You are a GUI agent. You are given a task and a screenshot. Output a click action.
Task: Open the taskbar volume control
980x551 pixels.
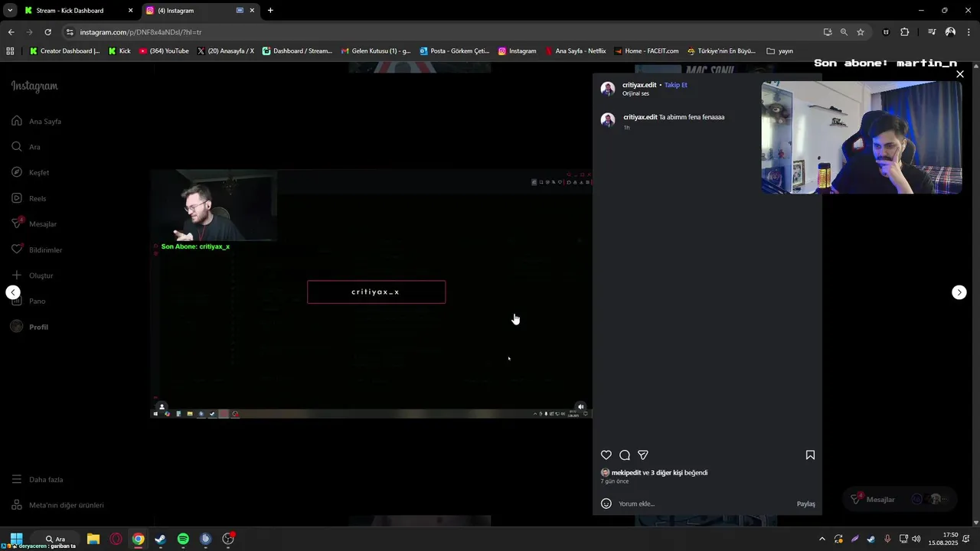coord(916,539)
